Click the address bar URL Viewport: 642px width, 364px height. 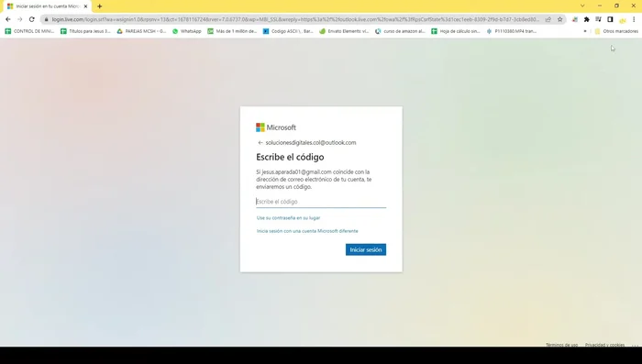295,19
